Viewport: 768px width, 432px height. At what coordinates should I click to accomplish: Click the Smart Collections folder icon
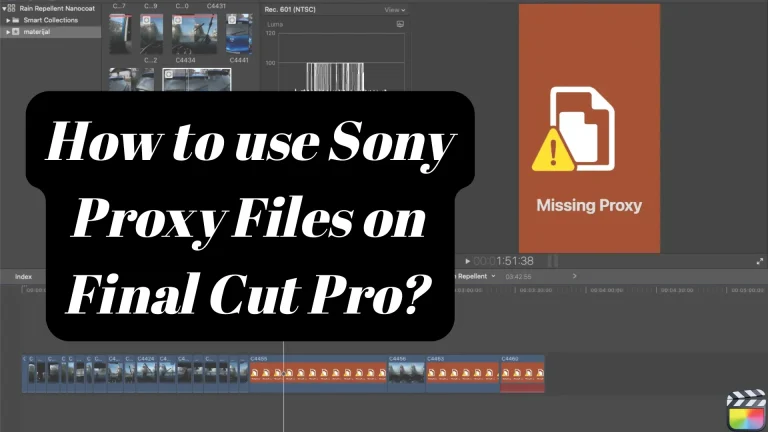click(16, 20)
